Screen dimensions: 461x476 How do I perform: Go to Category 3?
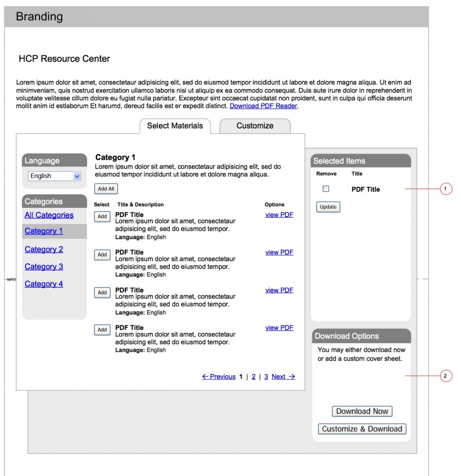pos(44,267)
